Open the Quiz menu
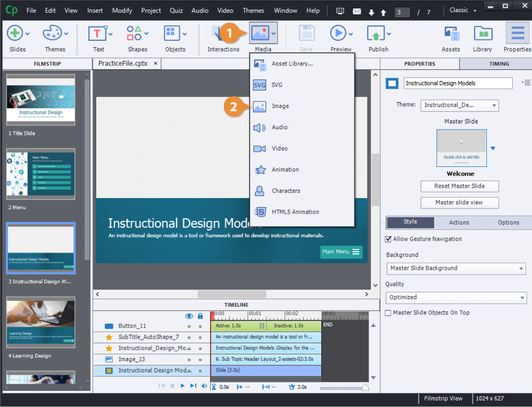The image size is (532, 407). point(176,10)
